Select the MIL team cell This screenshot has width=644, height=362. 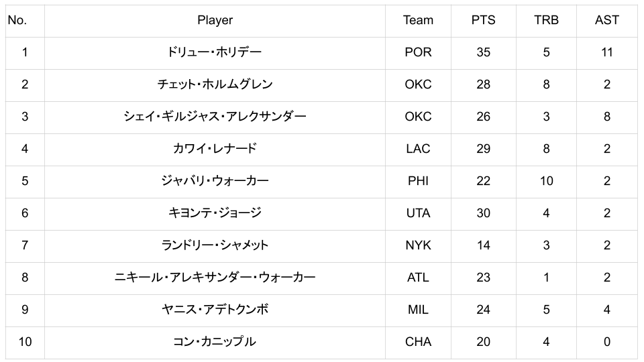click(x=418, y=310)
